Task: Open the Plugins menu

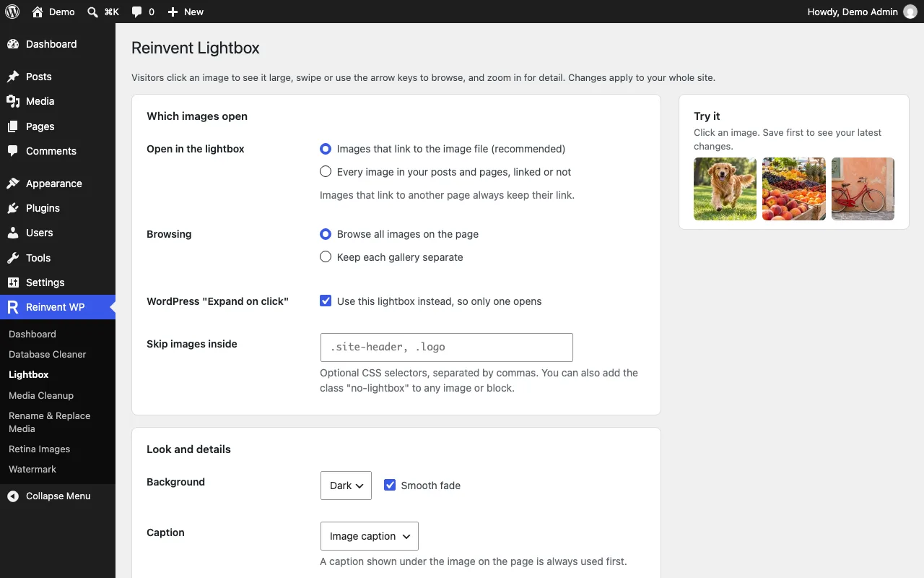Action: 58,208
